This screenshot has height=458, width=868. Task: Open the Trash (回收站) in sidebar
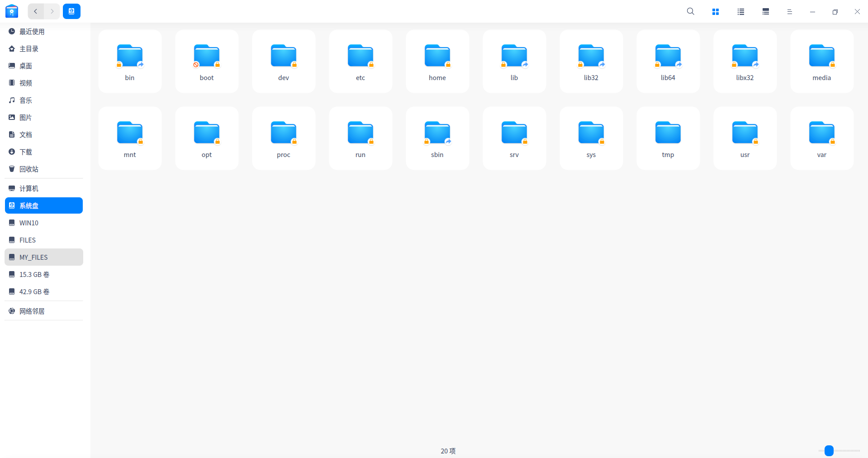click(x=29, y=169)
